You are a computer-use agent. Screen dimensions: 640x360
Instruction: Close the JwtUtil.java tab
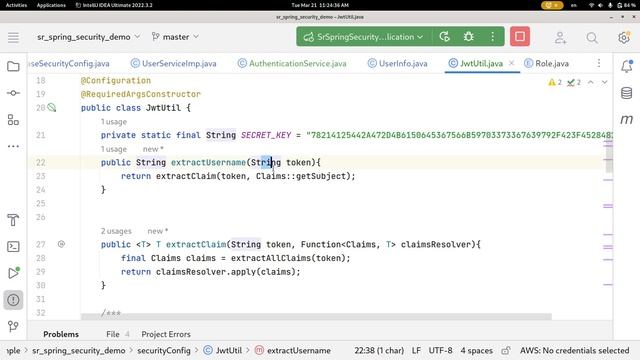tap(511, 63)
